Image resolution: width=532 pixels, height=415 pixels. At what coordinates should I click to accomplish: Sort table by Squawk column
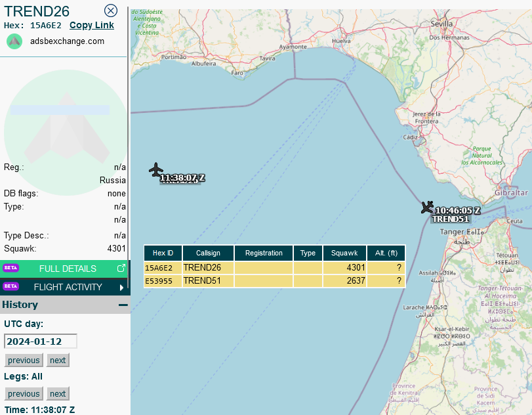click(x=344, y=253)
